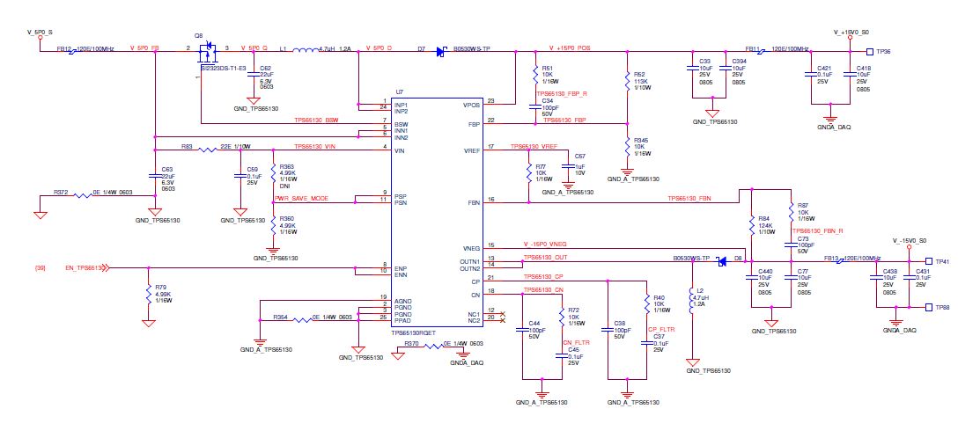The width and height of the screenshot is (980, 438).
Task: Click the no-connect X on pin NC2
Action: pos(503,321)
